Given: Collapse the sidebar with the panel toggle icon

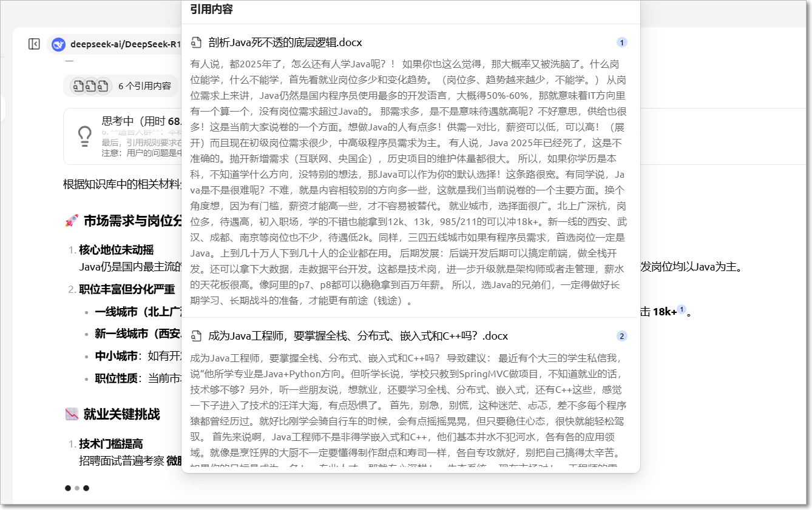Looking at the screenshot, I should pos(35,44).
